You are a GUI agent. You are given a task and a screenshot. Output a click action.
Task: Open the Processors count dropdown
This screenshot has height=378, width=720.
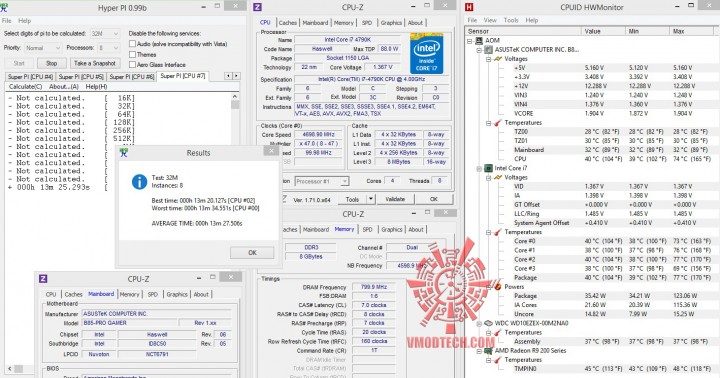pos(108,48)
